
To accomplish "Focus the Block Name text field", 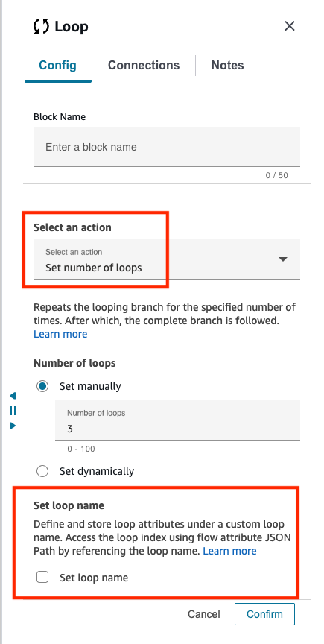I will point(167,147).
